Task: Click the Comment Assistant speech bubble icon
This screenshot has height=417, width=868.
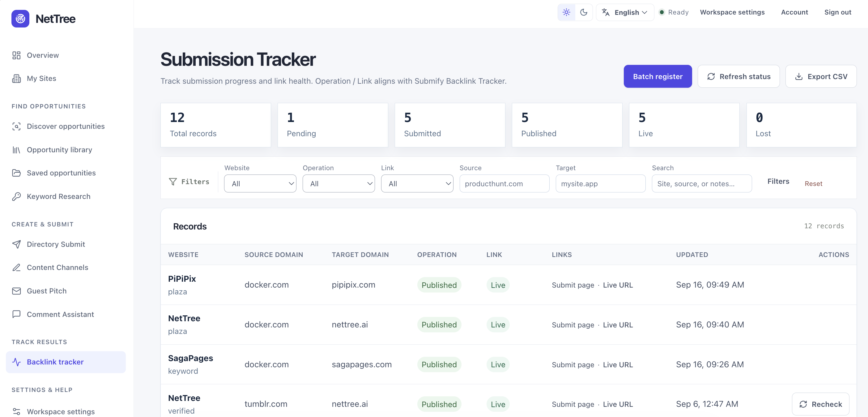Action: [16, 314]
